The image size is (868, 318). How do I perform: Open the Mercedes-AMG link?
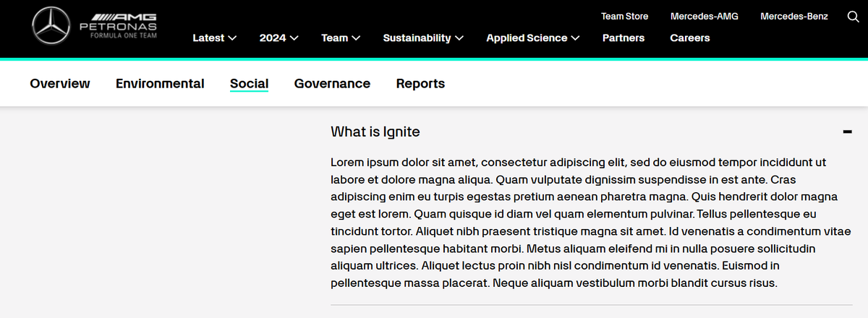pos(705,16)
